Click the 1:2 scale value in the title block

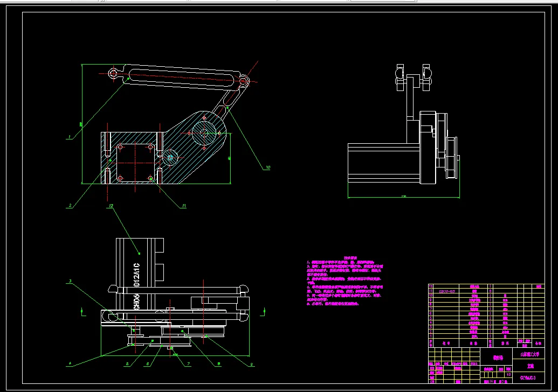[508, 375]
